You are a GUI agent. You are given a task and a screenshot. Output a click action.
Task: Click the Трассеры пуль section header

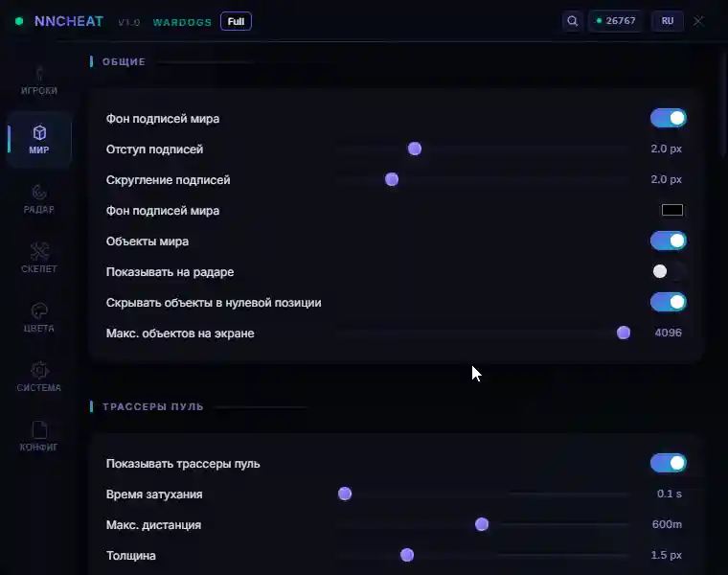(x=153, y=407)
